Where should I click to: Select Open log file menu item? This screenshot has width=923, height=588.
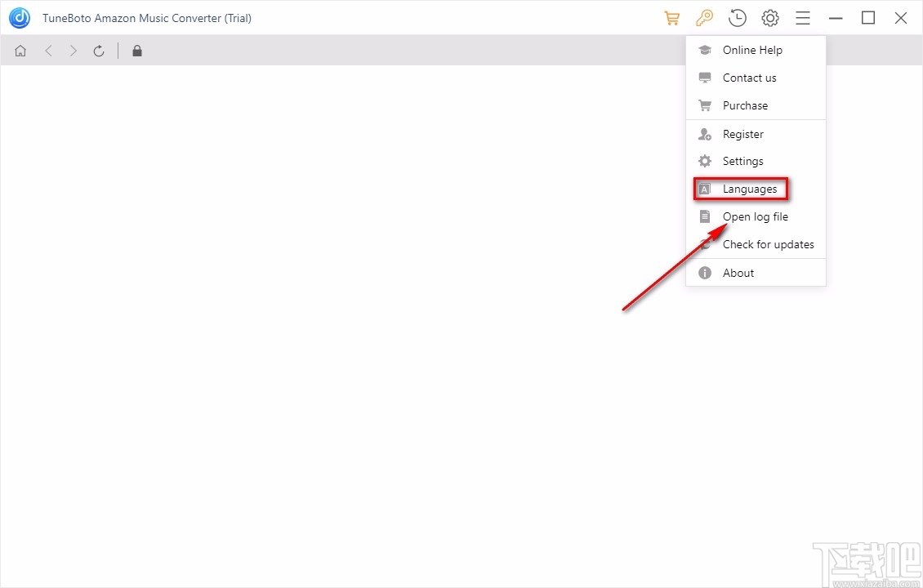tap(756, 216)
